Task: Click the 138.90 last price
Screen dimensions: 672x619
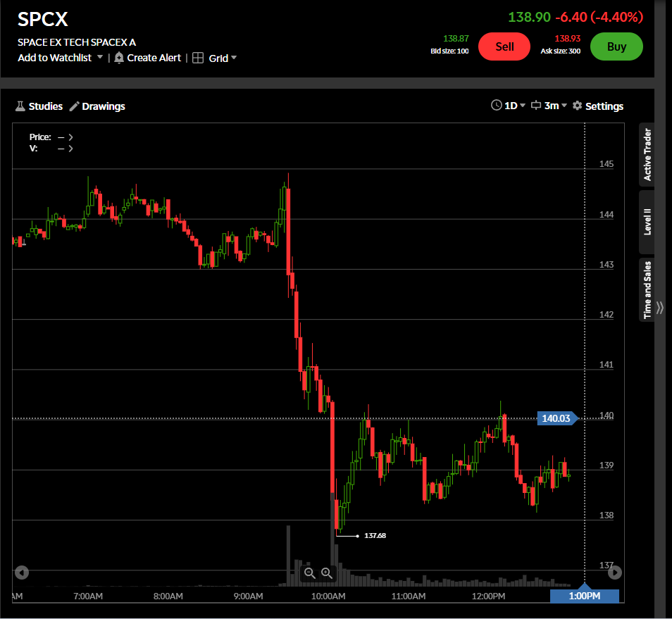Action: [x=529, y=17]
